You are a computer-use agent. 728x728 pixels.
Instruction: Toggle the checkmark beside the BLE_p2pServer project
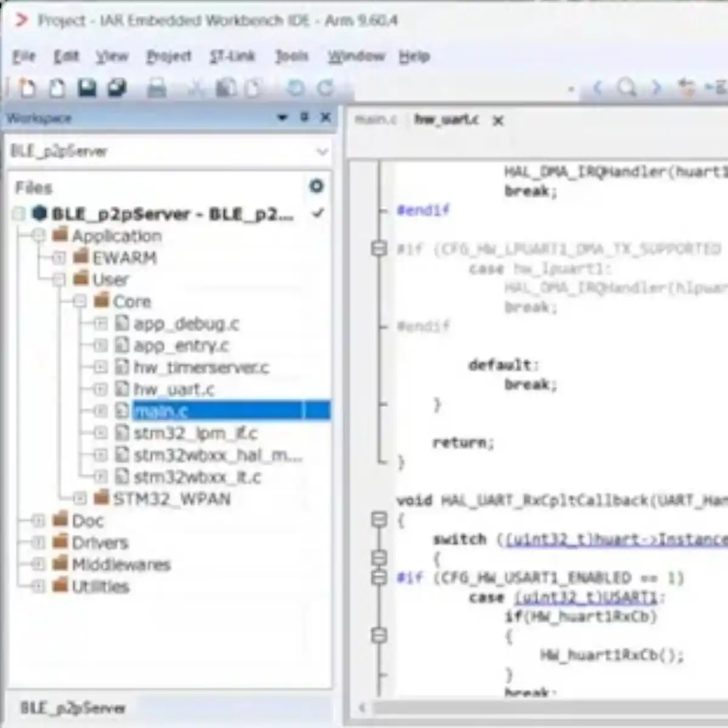[318, 214]
